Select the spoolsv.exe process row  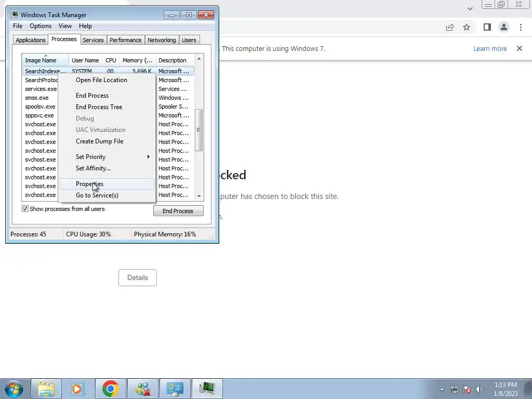(40, 107)
